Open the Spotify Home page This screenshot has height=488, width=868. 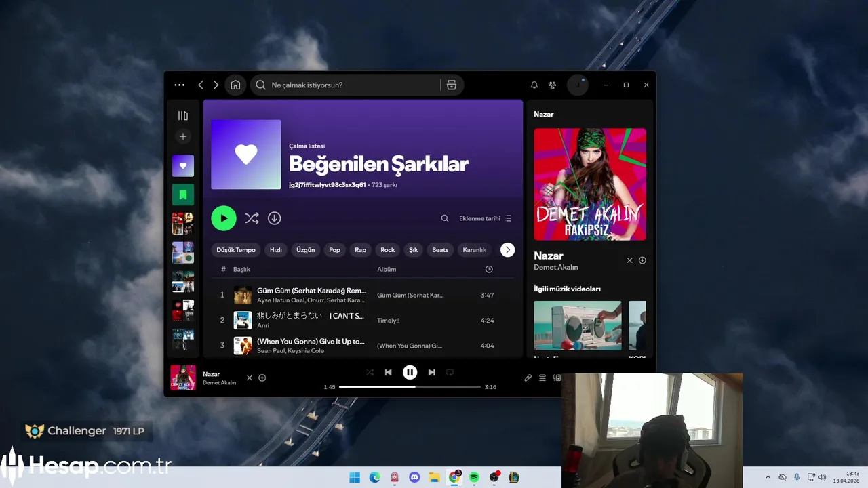tap(235, 85)
